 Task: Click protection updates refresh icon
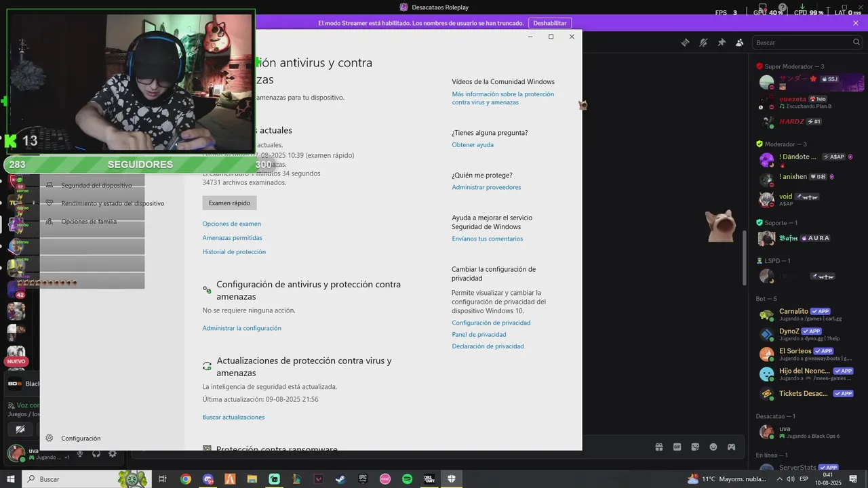coord(207,367)
